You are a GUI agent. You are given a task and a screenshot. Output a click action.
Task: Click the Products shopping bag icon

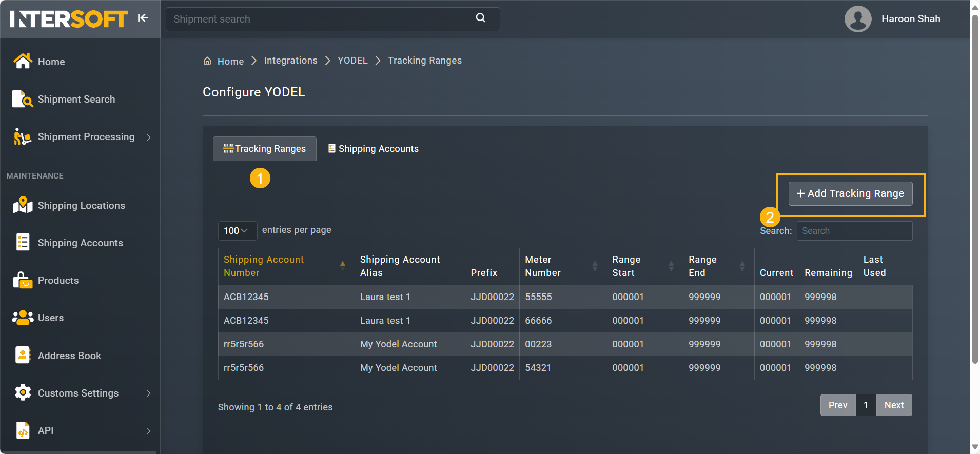point(23,280)
